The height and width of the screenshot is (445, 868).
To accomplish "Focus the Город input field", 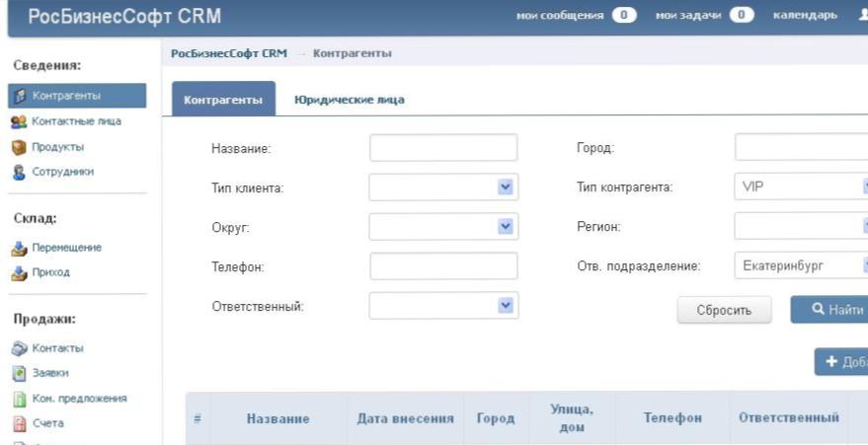I will [x=801, y=147].
